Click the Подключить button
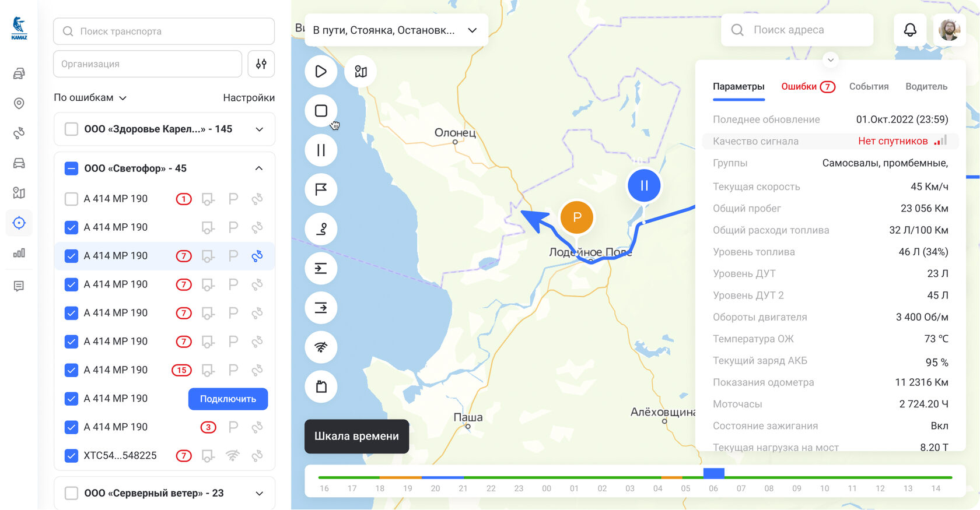980x510 pixels. [228, 399]
